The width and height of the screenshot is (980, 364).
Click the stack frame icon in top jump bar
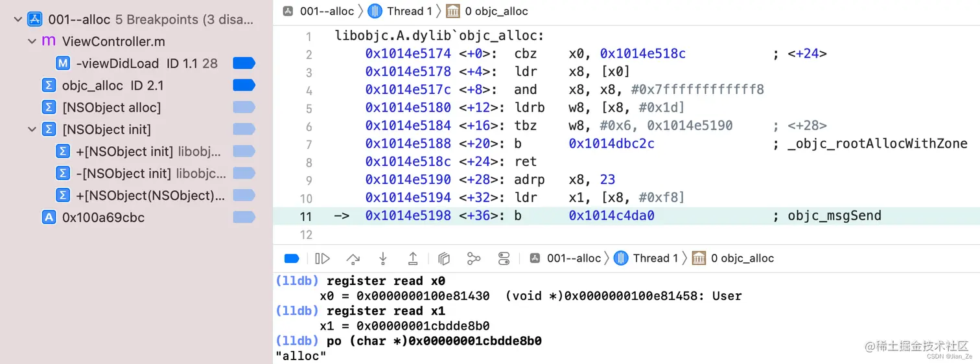point(453,11)
